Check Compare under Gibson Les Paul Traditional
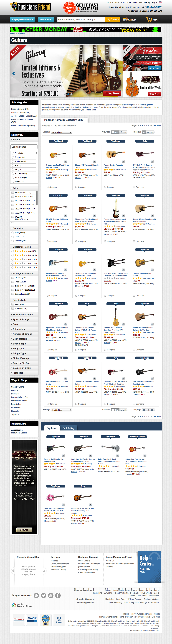The image size is (172, 644). pyautogui.click(x=47, y=187)
